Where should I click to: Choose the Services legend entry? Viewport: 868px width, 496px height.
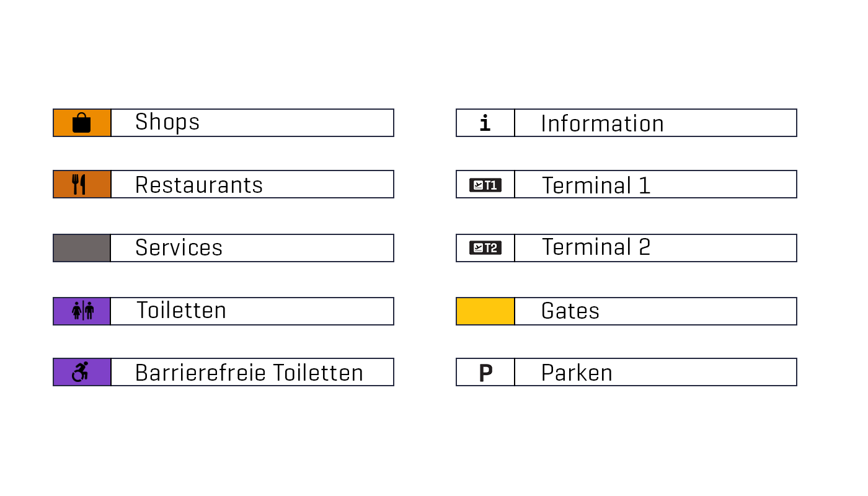pos(179,248)
